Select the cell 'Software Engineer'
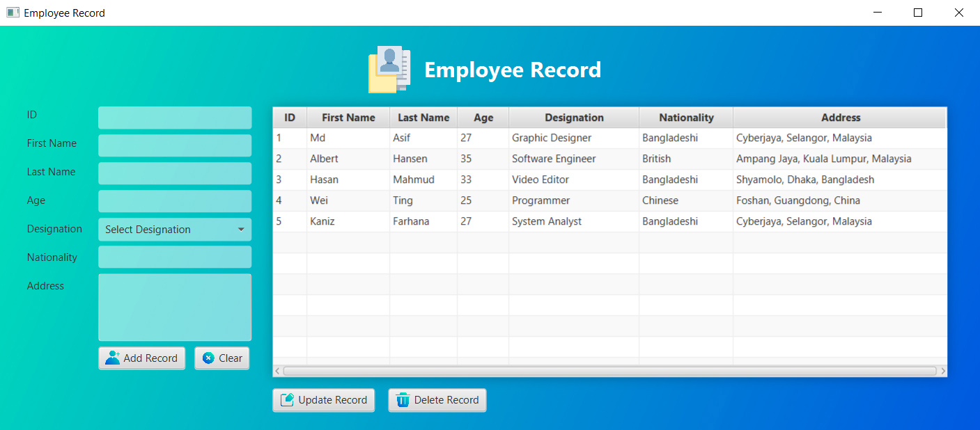 [574, 159]
